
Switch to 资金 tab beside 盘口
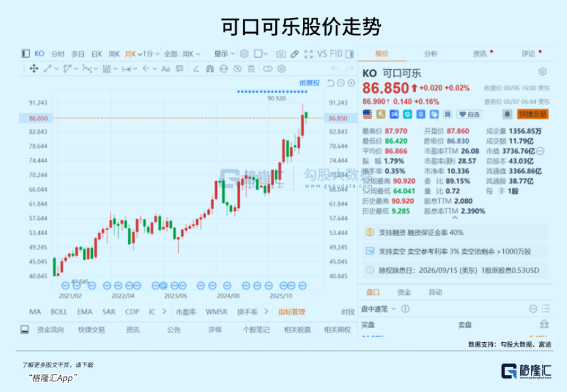pyautogui.click(x=404, y=292)
